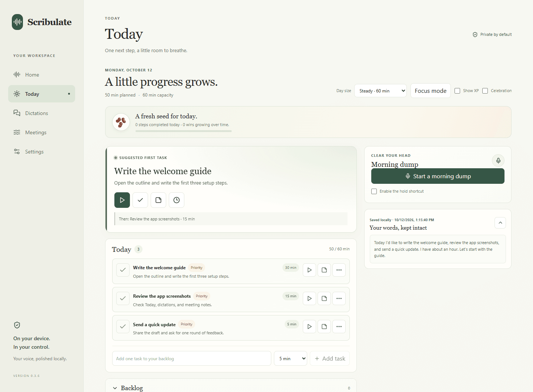Open the 5 min duration dropdown
The width and height of the screenshot is (533, 392).
[291, 358]
